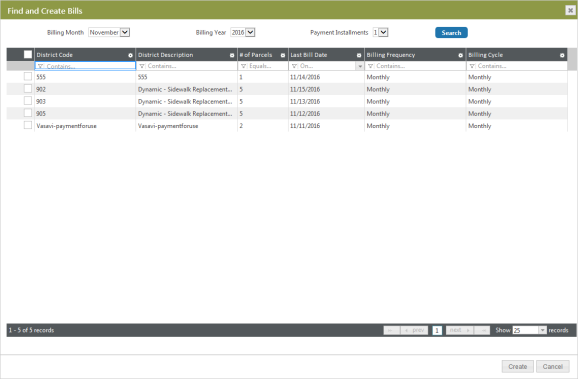The width and height of the screenshot is (578, 379).
Task: Click filter funnel icon in District Description
Action: click(142, 66)
